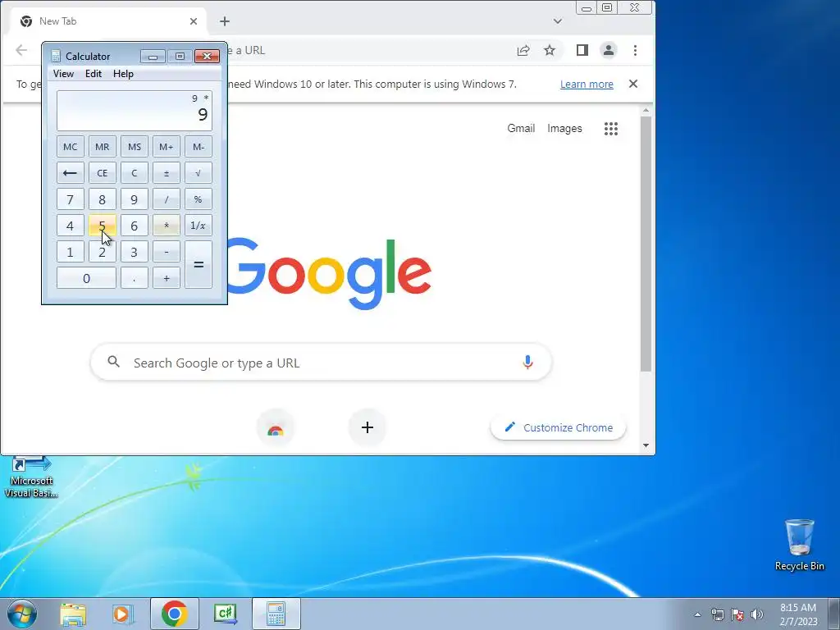Click the M+ memory add key
The image size is (840, 630).
click(166, 147)
